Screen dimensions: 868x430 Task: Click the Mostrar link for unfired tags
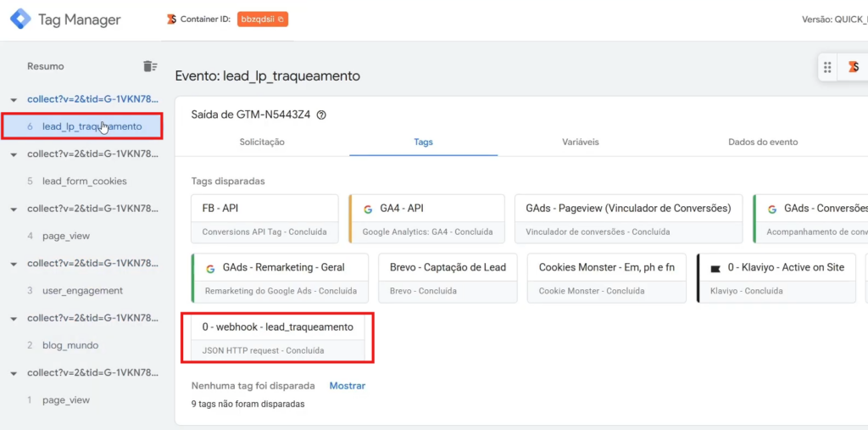click(348, 386)
